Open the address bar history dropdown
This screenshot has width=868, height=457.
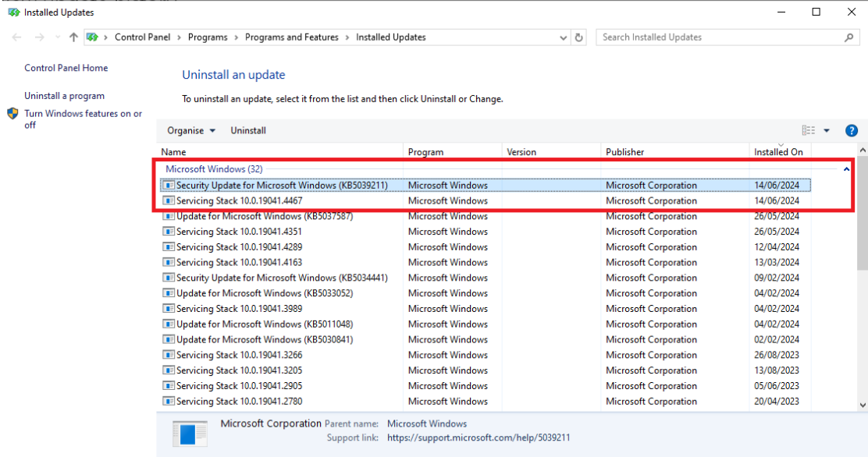[563, 37]
